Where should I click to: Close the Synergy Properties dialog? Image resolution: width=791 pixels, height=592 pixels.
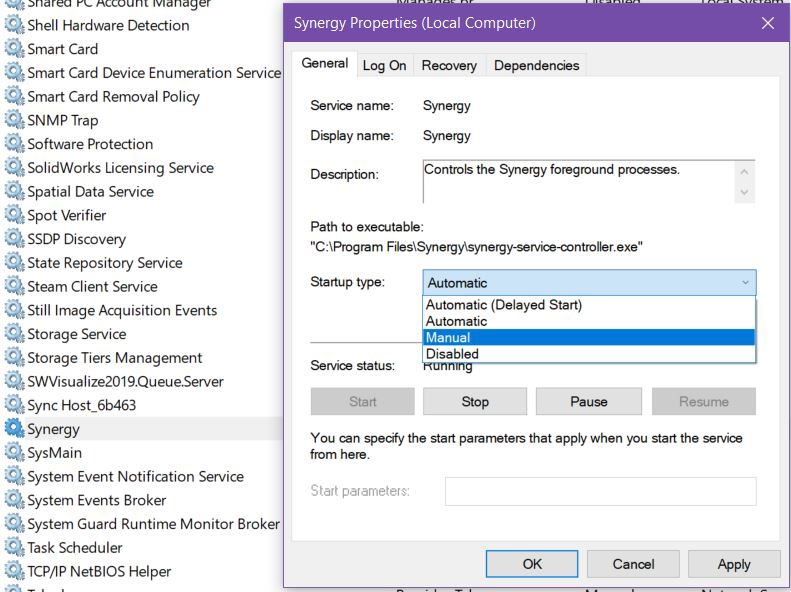coord(768,23)
